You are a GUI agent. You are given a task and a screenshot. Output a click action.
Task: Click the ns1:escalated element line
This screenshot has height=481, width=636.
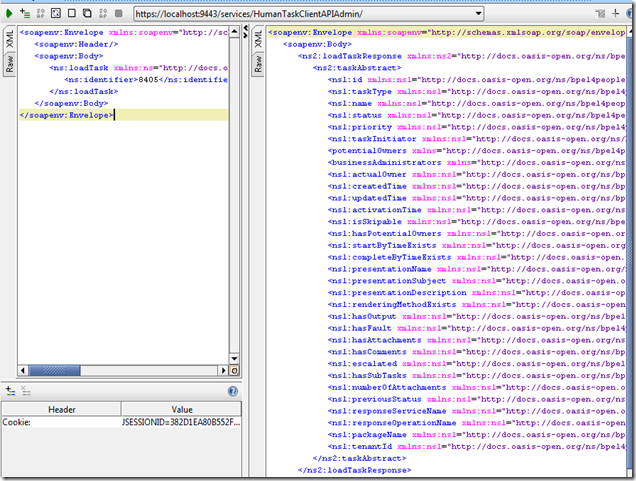[x=476, y=363]
